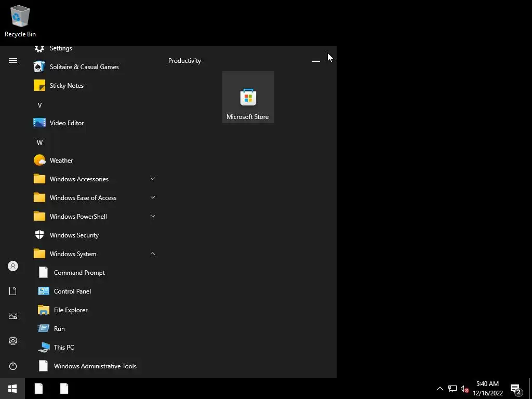Click the Windows System folder icon

[39, 254]
